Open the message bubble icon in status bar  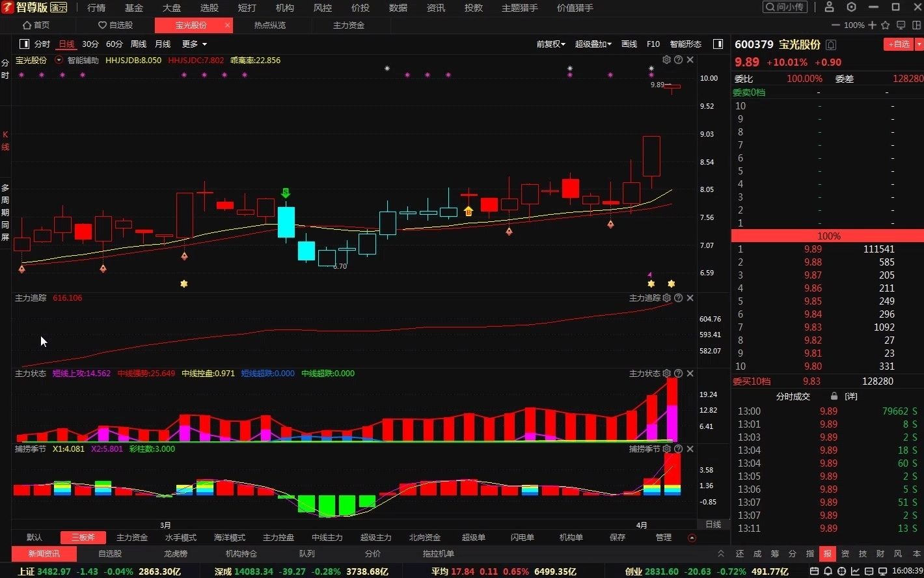(867, 571)
